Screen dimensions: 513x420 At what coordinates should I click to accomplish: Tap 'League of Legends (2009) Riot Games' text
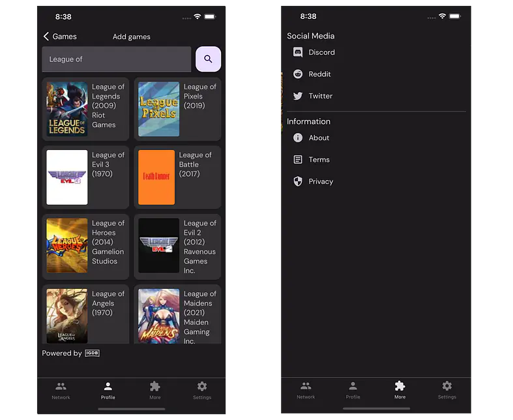pyautogui.click(x=108, y=106)
